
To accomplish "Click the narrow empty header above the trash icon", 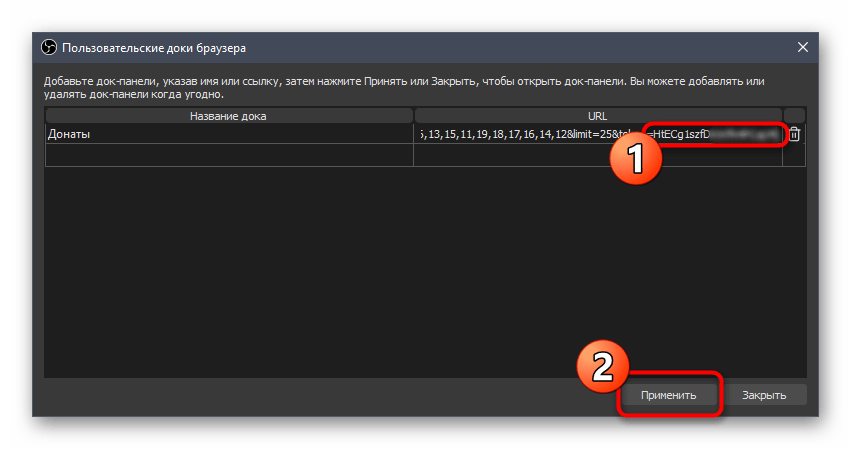I will (794, 116).
